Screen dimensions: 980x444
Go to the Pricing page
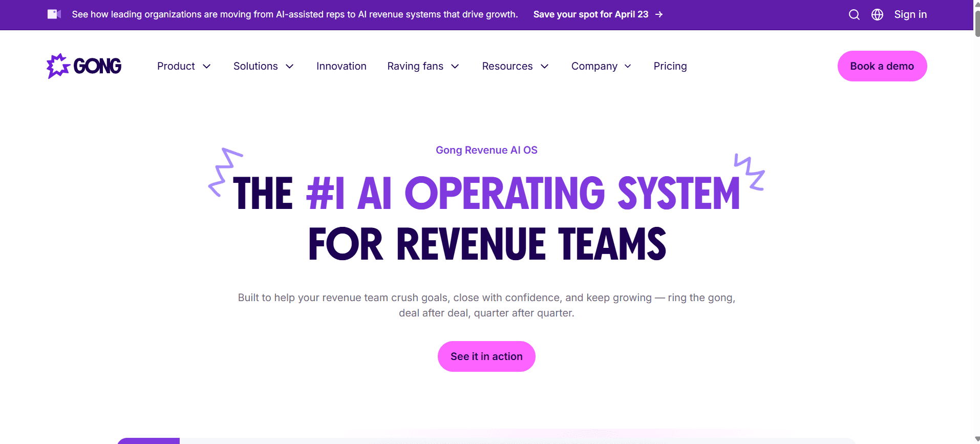(670, 66)
